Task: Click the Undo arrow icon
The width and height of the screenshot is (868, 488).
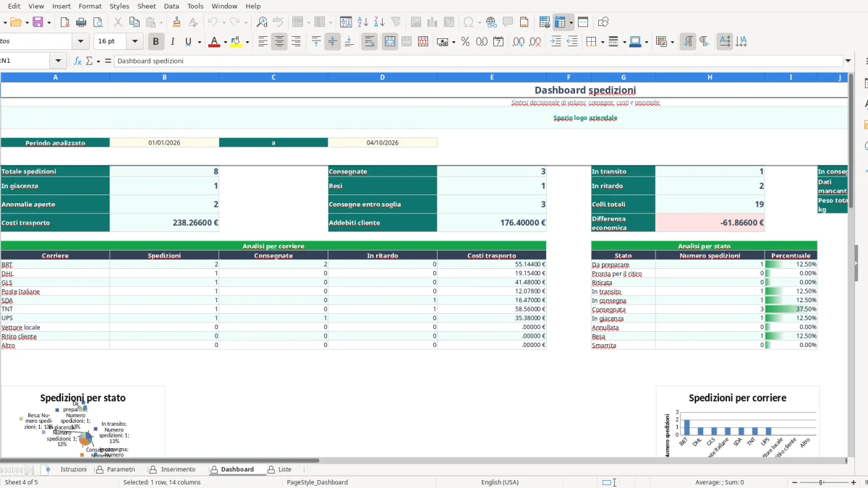Action: [x=212, y=22]
